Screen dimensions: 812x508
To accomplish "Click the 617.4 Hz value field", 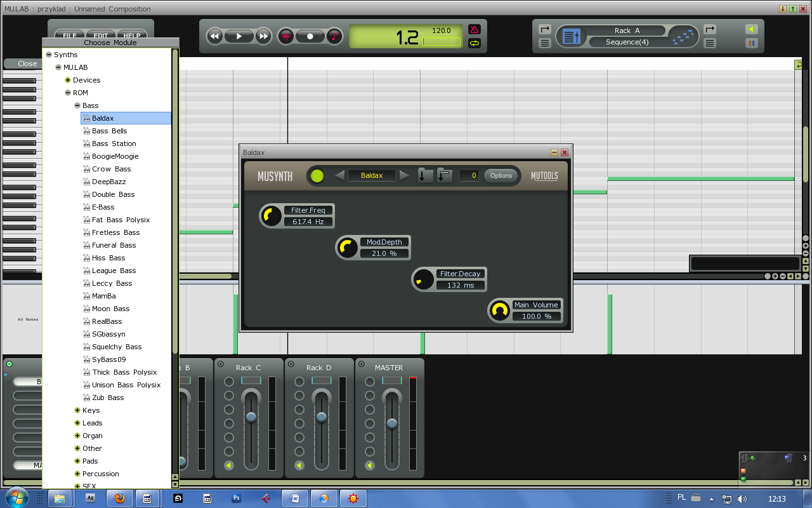I will 308,222.
